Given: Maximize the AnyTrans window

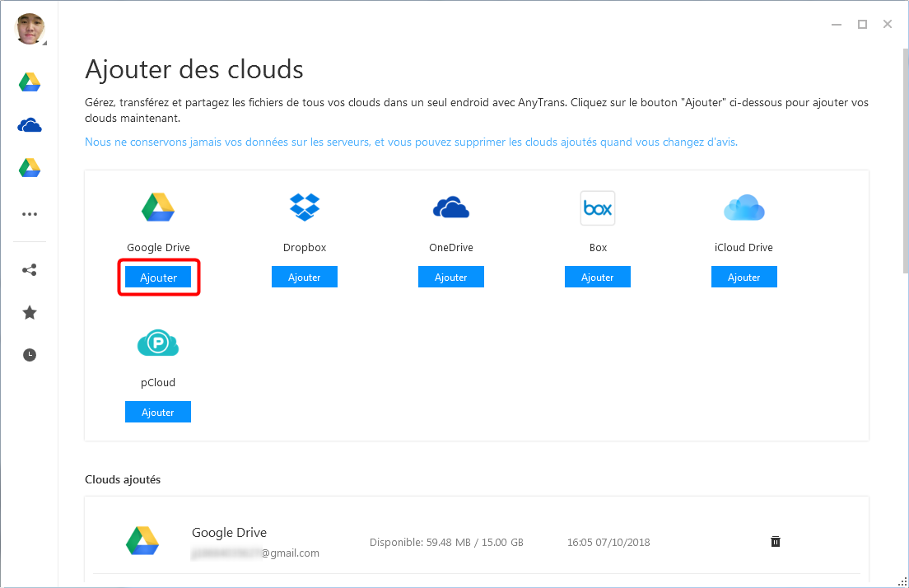Looking at the screenshot, I should pyautogui.click(x=863, y=25).
